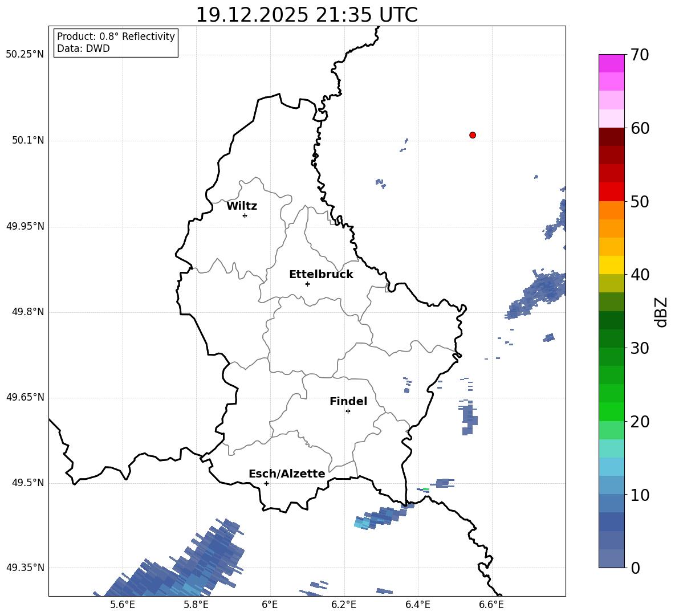Click the 5.8°E longitude label
Viewport: 675px width, 616px height.
tap(196, 605)
